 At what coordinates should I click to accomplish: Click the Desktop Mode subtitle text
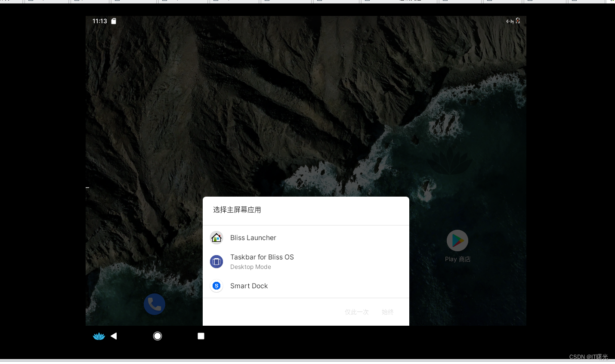point(250,267)
